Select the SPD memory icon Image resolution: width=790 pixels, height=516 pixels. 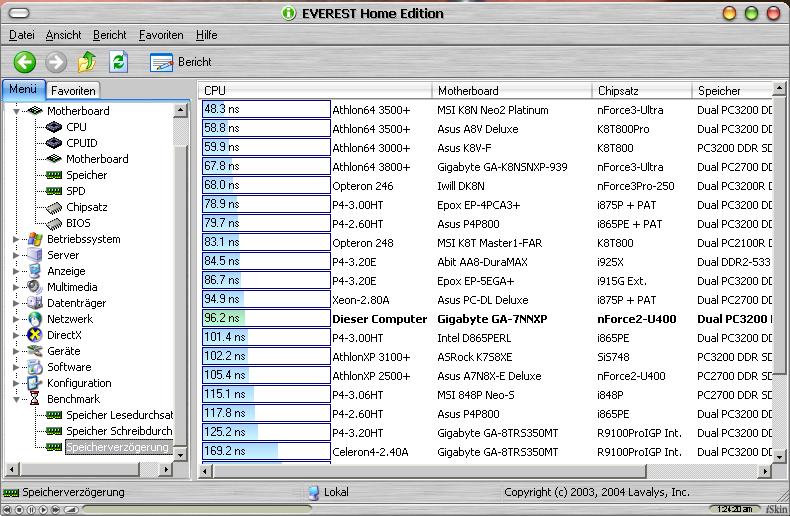click(x=54, y=191)
